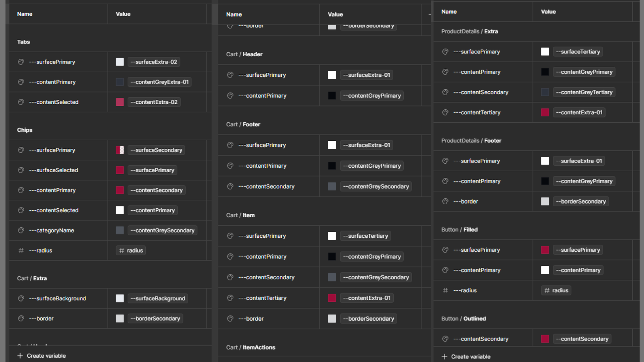Click plus icon in left Create variable
The width and height of the screenshot is (644, 362).
pos(20,356)
